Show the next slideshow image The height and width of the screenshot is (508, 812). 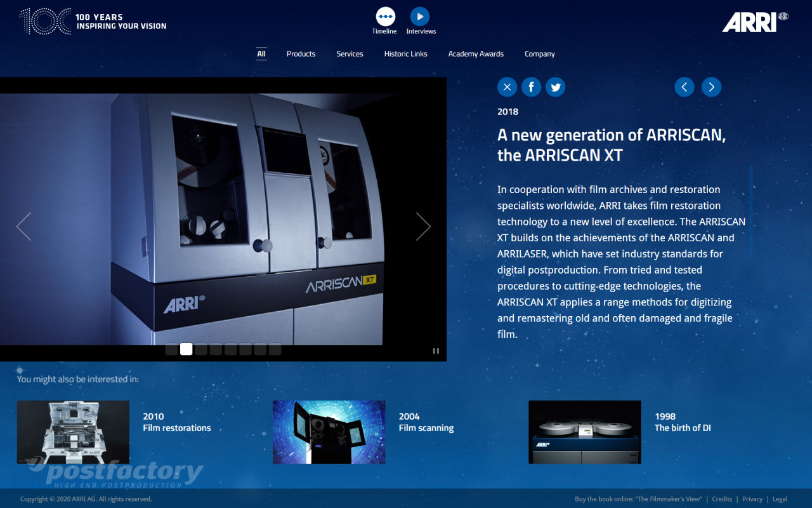[423, 226]
